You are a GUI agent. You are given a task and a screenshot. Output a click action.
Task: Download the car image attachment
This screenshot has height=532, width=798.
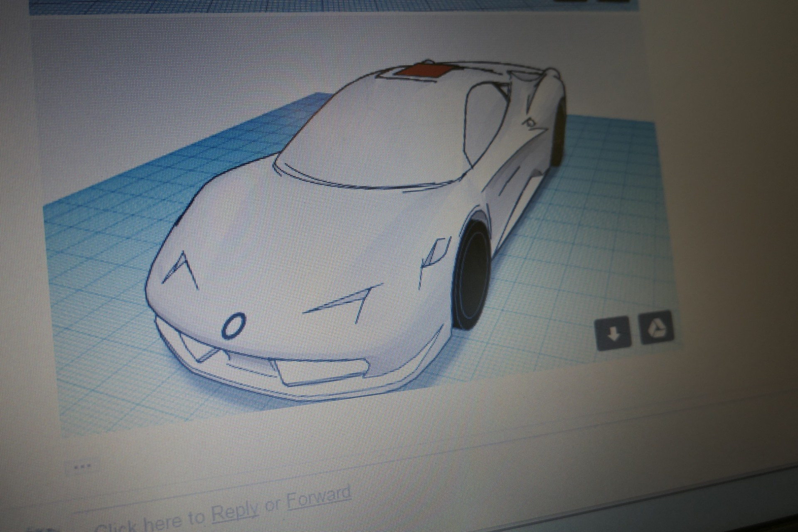pyautogui.click(x=613, y=333)
